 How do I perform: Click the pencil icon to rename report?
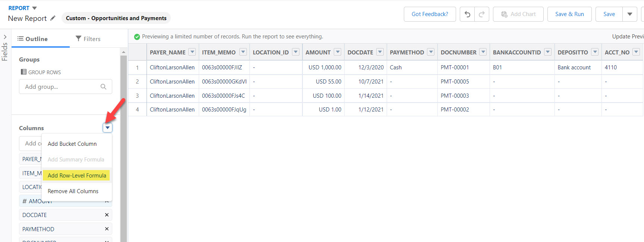[53, 18]
